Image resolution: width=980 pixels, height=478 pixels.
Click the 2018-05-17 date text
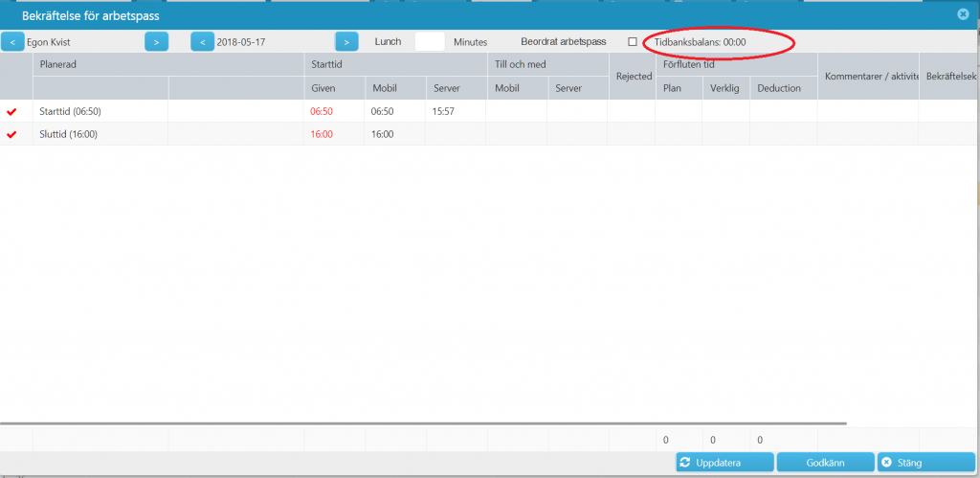[241, 42]
